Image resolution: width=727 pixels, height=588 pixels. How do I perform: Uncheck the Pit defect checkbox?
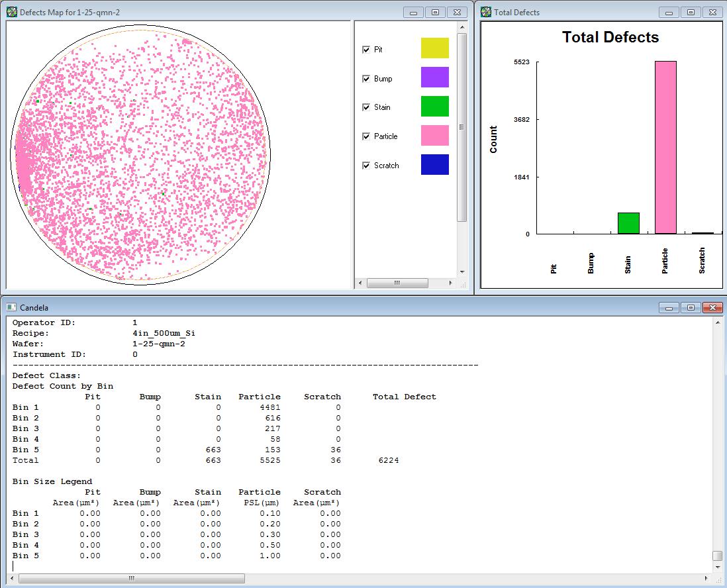(x=366, y=50)
